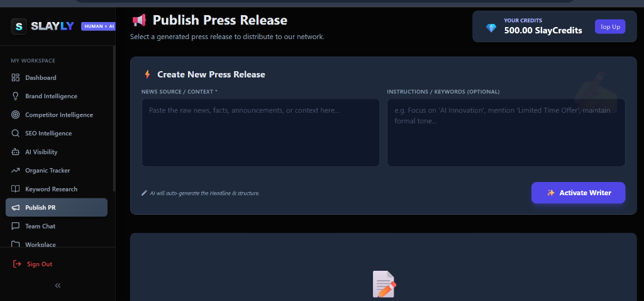Image resolution: width=644 pixels, height=301 pixels.
Task: Click the diamond credits icon
Action: click(491, 28)
